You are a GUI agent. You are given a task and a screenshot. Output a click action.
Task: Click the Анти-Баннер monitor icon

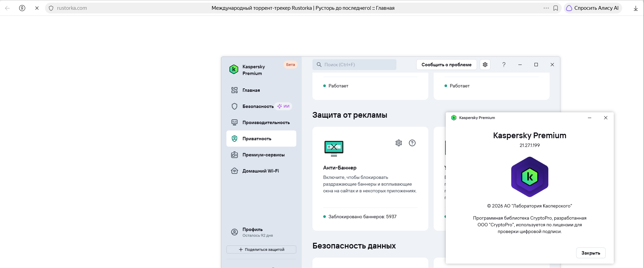point(334,148)
